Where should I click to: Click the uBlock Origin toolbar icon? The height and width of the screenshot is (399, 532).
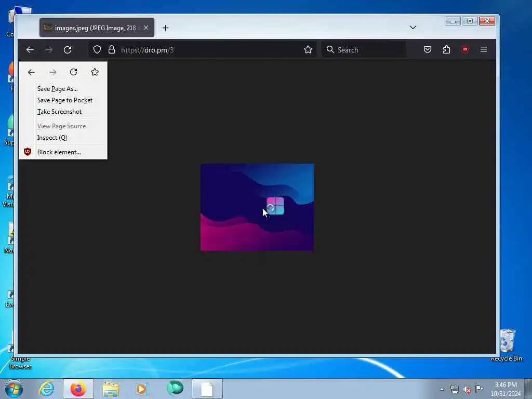click(465, 49)
